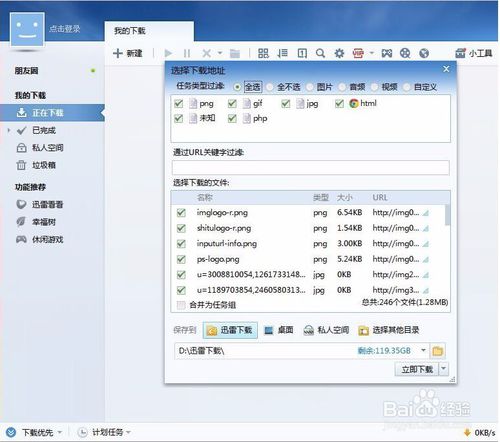Select 桌面 as save location

[x=279, y=330]
